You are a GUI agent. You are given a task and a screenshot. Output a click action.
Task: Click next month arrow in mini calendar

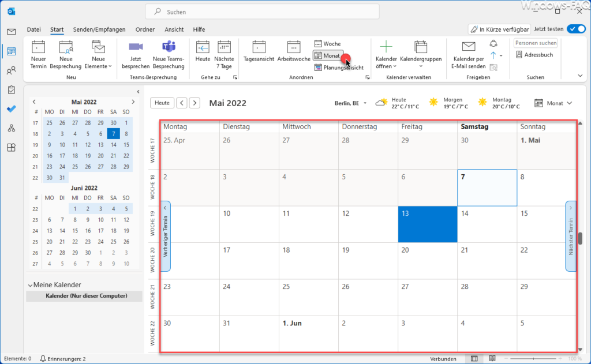[133, 102]
